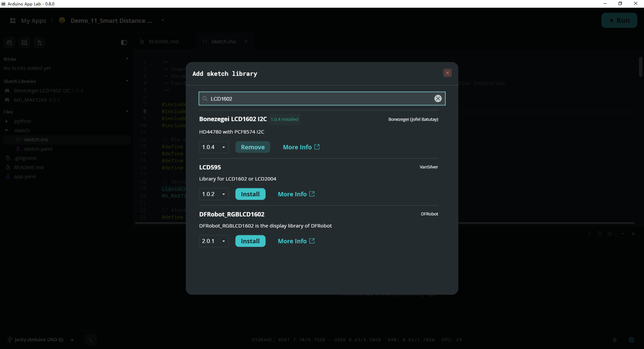Switch to the README.md tab
The image size is (644, 349).
[x=164, y=42]
